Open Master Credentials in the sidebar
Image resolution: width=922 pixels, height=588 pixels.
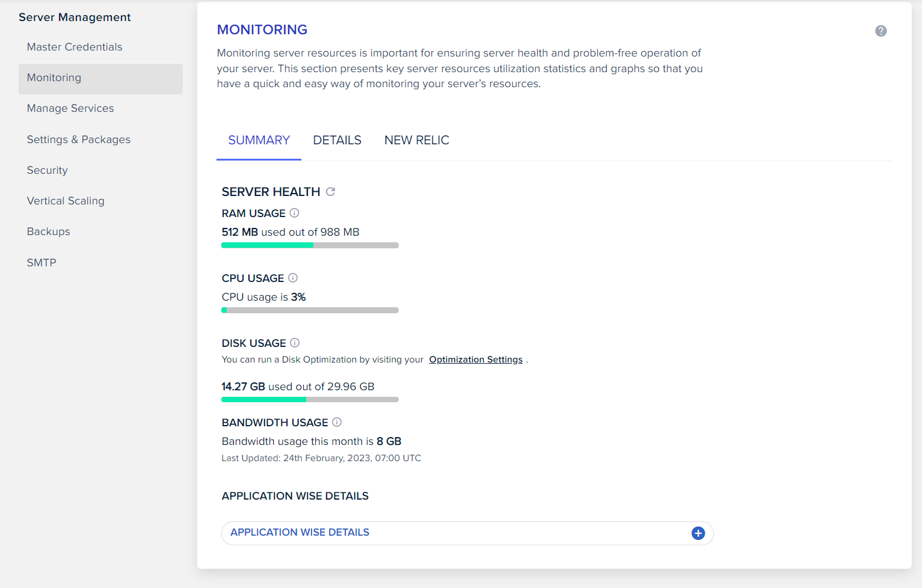tap(75, 47)
